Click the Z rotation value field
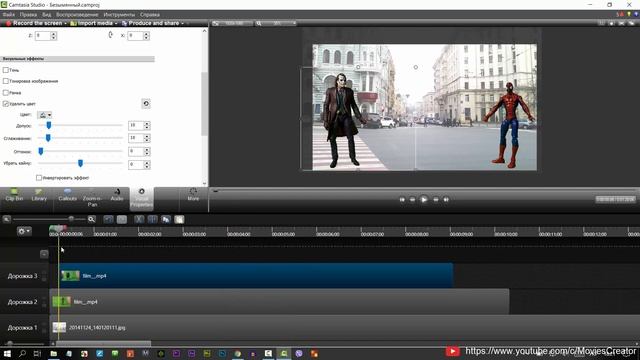 click(x=42, y=36)
